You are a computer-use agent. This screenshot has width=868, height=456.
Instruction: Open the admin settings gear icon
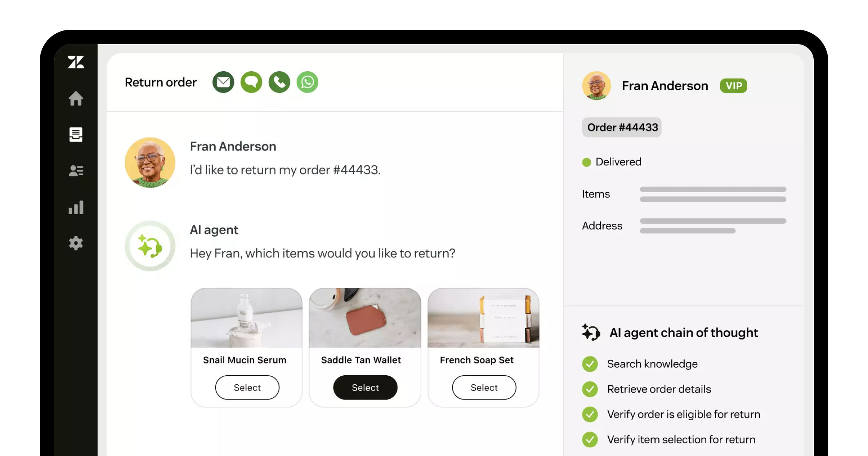point(76,243)
